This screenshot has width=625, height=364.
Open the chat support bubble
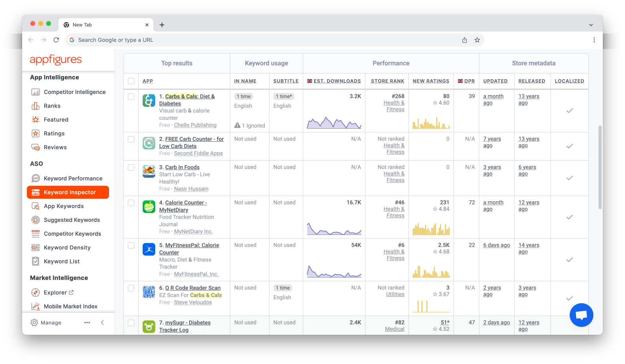tap(581, 315)
